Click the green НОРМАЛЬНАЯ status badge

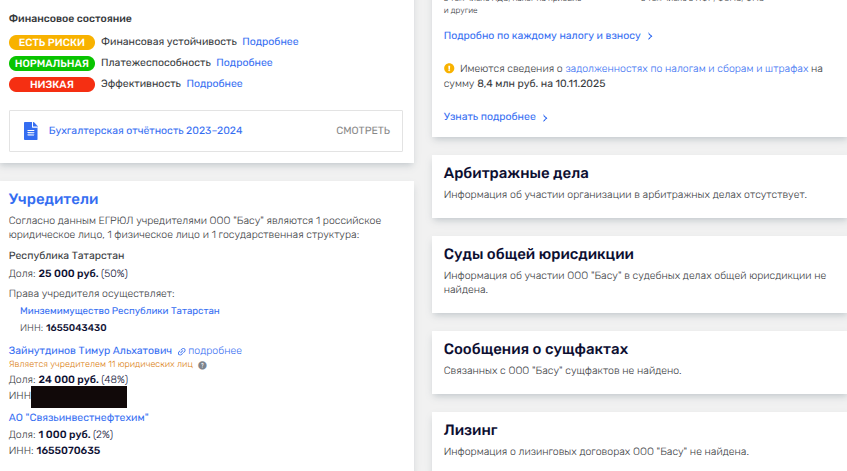[x=52, y=63]
